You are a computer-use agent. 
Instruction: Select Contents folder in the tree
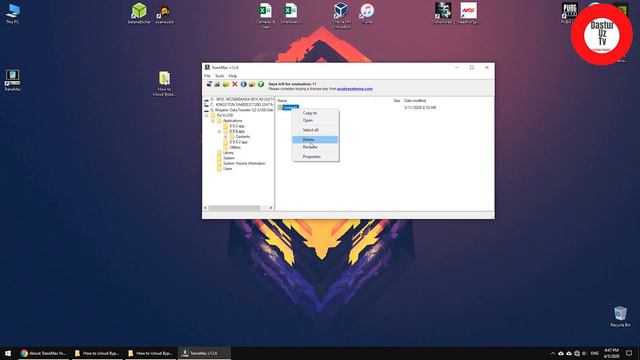coord(243,137)
